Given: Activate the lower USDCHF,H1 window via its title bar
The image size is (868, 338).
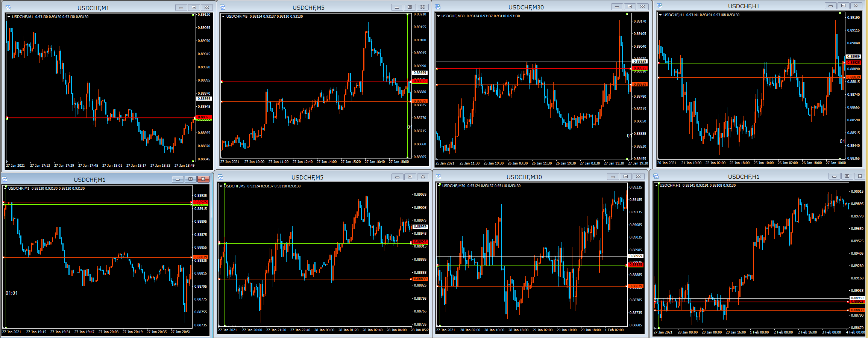Looking at the screenshot, I should [743, 177].
